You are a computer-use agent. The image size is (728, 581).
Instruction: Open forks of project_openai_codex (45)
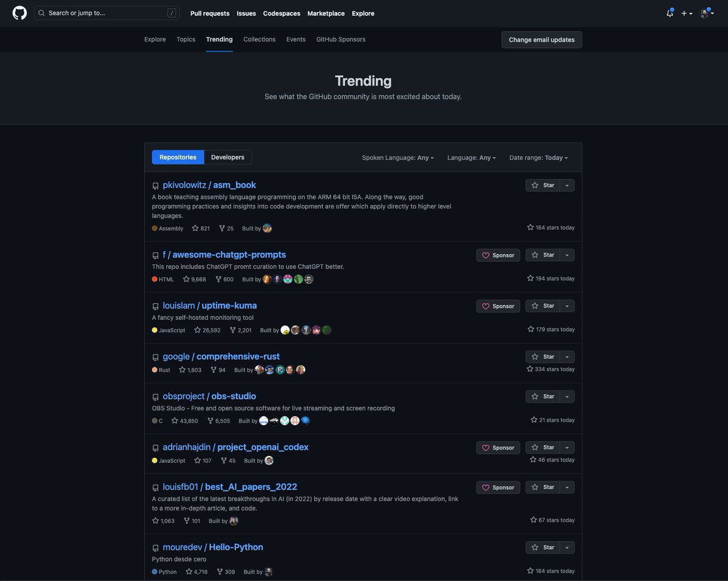(x=228, y=461)
